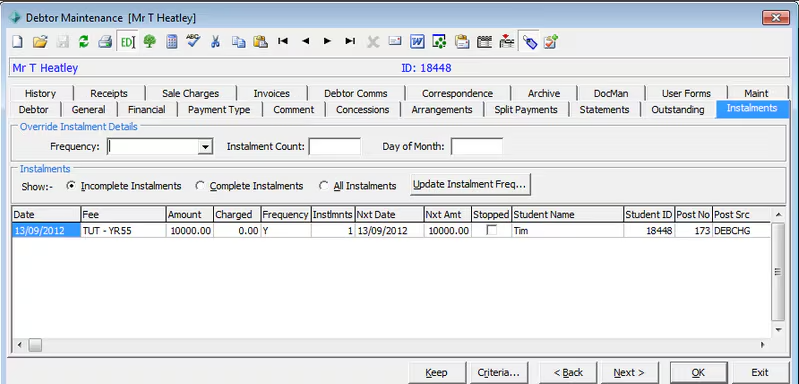799x384 pixels.
Task: Click the horizontal scrollbar thumb
Action: click(x=35, y=345)
